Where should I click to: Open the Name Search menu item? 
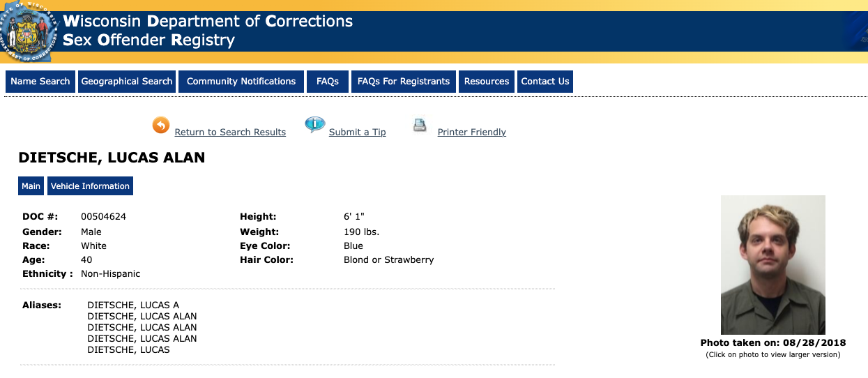click(40, 82)
